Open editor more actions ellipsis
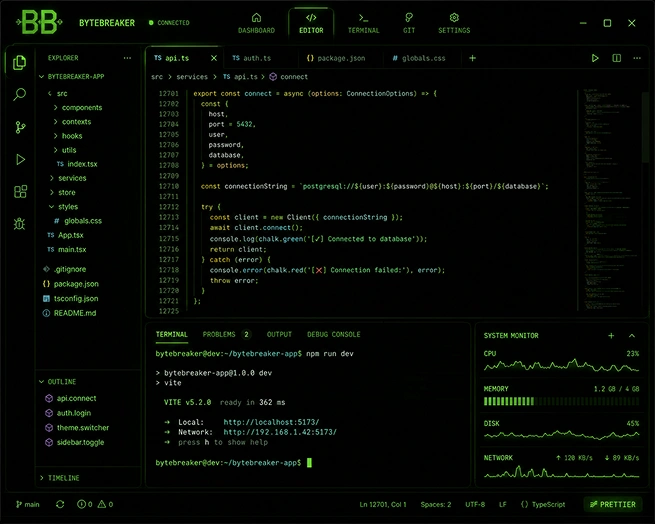Screen dimensions: 655x524 [x=637, y=58]
